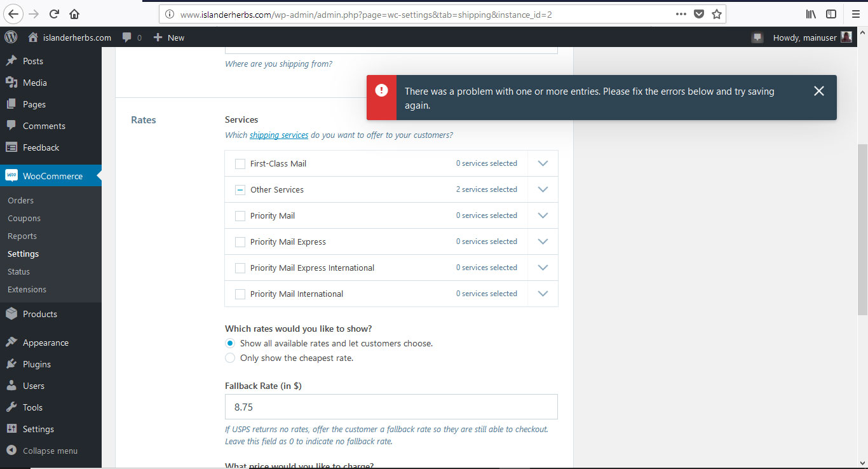Click the browser address bar URL

pyautogui.click(x=366, y=14)
